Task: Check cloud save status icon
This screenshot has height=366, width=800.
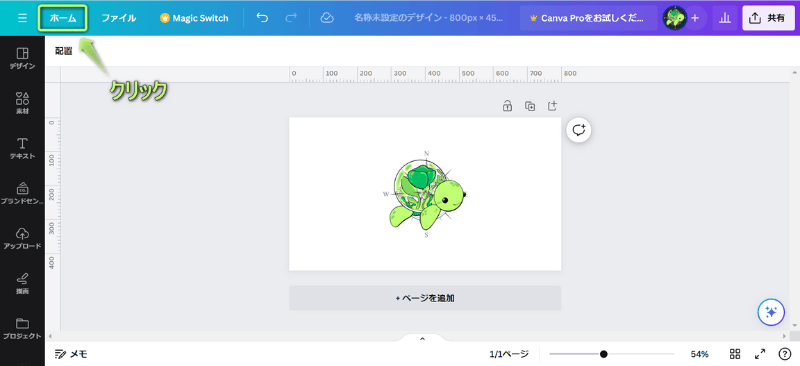Action: pyautogui.click(x=327, y=18)
